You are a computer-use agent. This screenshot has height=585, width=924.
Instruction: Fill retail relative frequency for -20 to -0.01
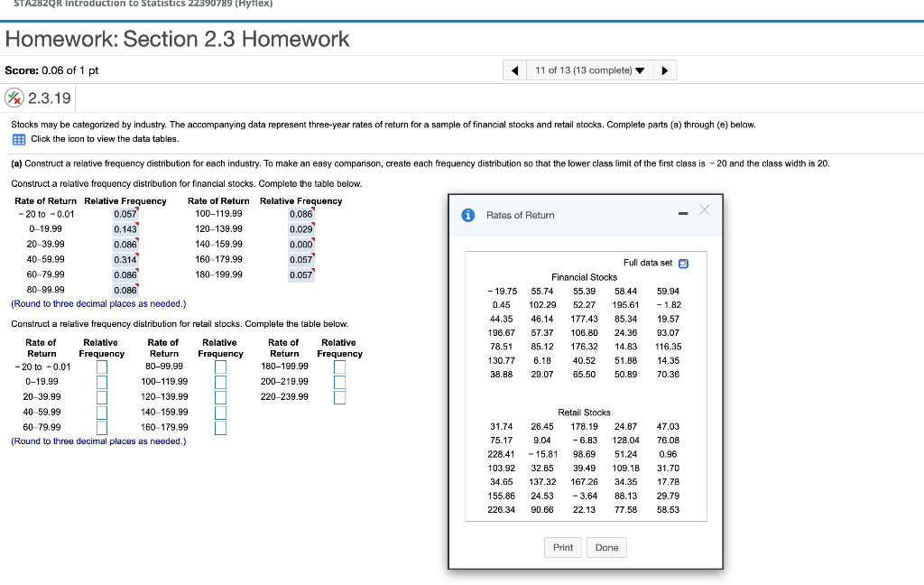tap(102, 367)
